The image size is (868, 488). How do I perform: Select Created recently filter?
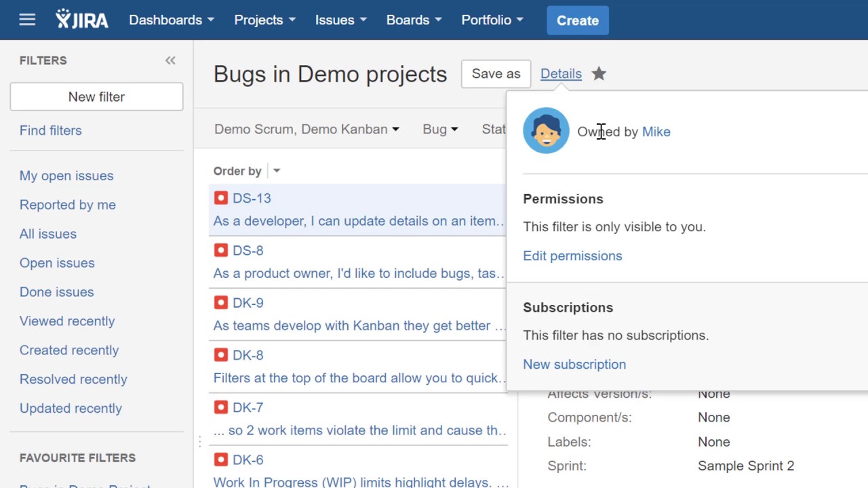(x=69, y=350)
